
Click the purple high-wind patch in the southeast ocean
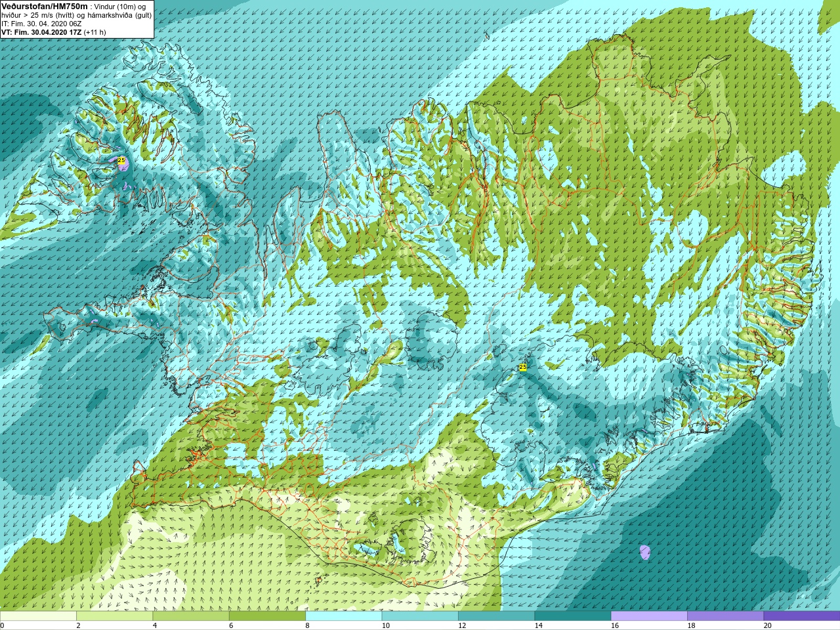click(x=645, y=552)
